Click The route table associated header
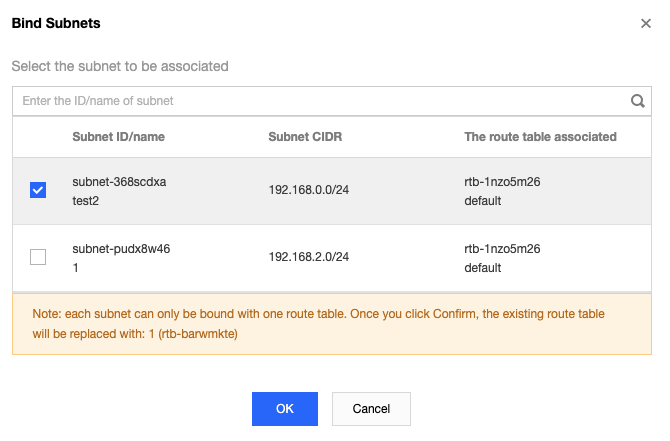The height and width of the screenshot is (441, 670). (540, 136)
